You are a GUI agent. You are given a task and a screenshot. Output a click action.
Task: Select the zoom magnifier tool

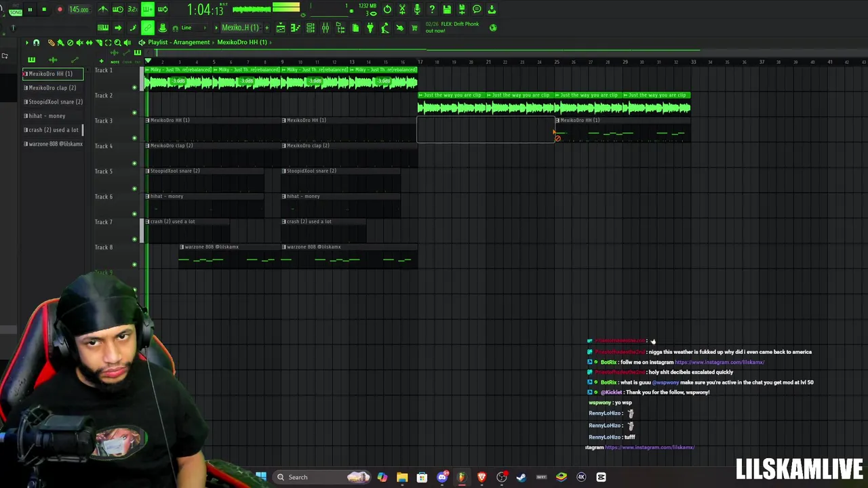pyautogui.click(x=117, y=43)
